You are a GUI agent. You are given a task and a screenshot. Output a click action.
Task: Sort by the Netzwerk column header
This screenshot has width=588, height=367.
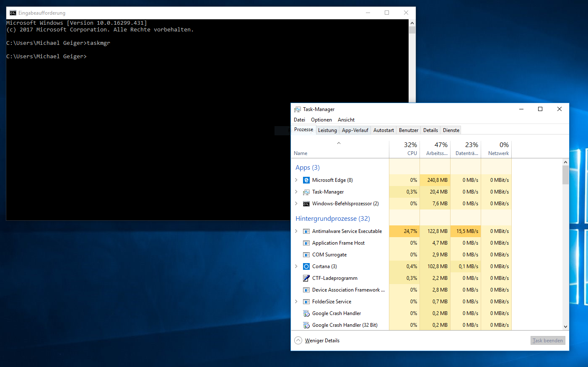496,149
